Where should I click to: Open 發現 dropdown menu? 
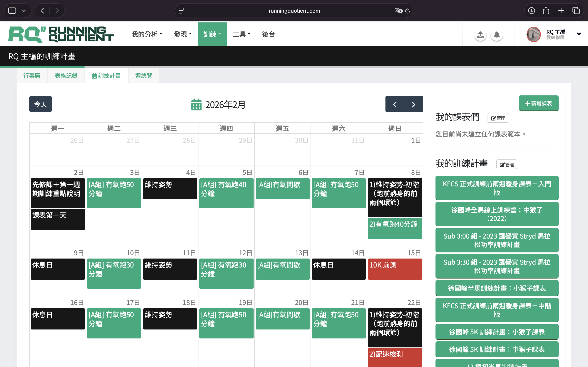(x=183, y=34)
